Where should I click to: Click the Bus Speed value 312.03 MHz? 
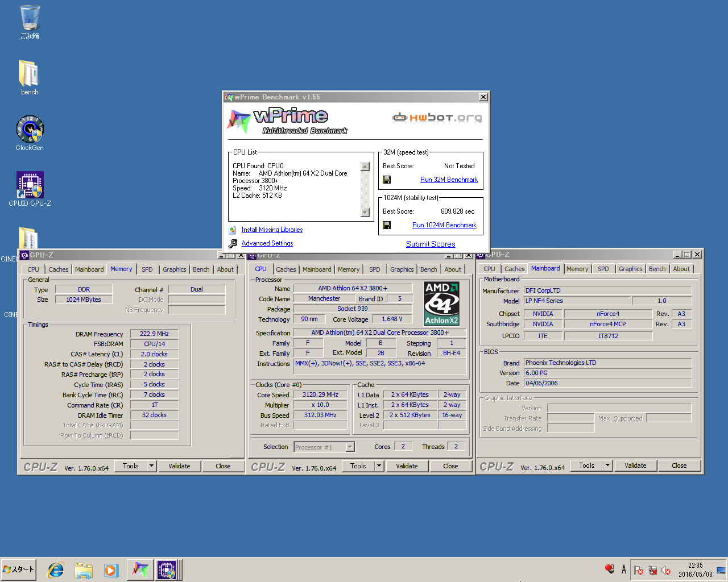coord(320,415)
